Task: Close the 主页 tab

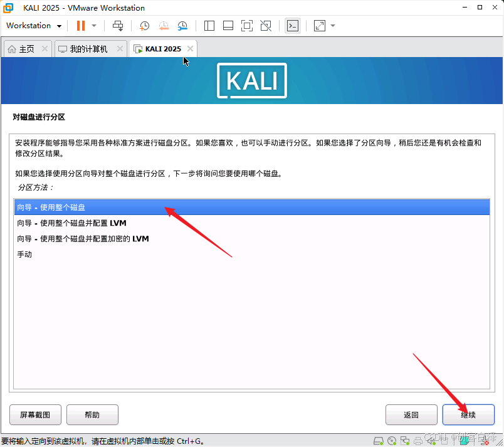Action: 45,49
